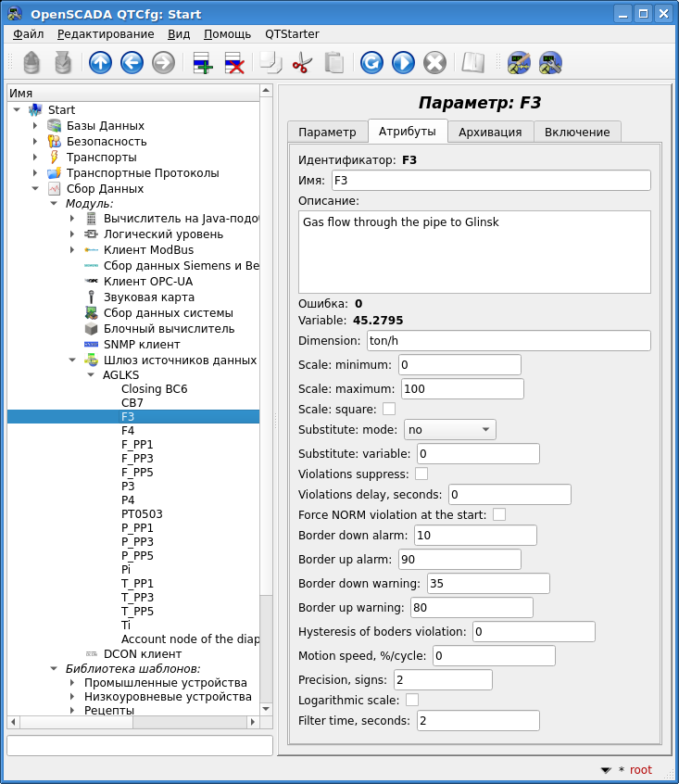Check the Logarithmic scale checkbox
The image size is (679, 784).
tap(412, 700)
